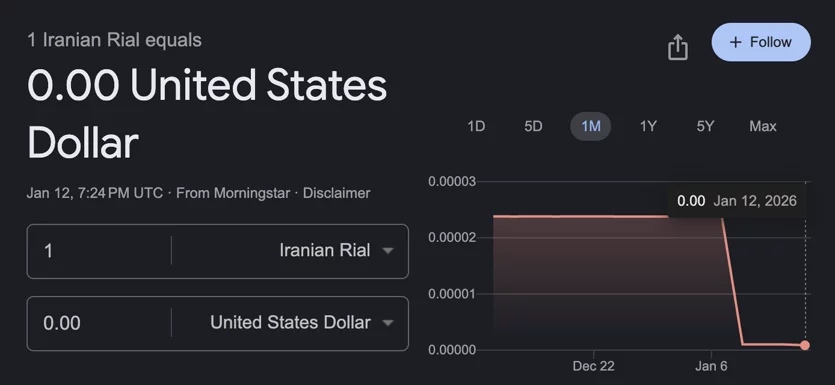Switch to the 1Y chart range

tap(648, 126)
